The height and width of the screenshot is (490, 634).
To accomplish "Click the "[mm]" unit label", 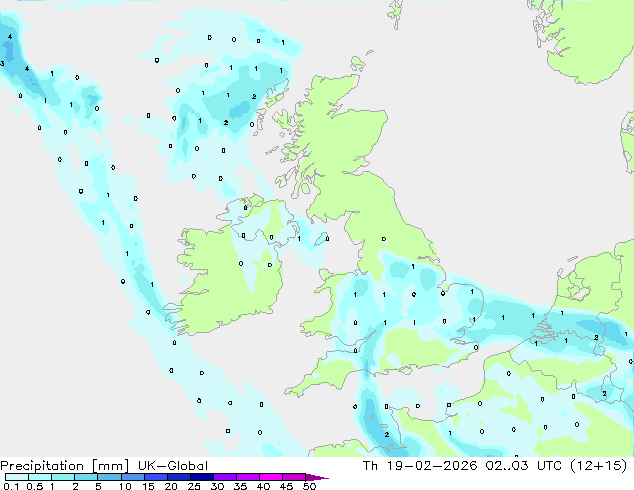I will 110,466.
